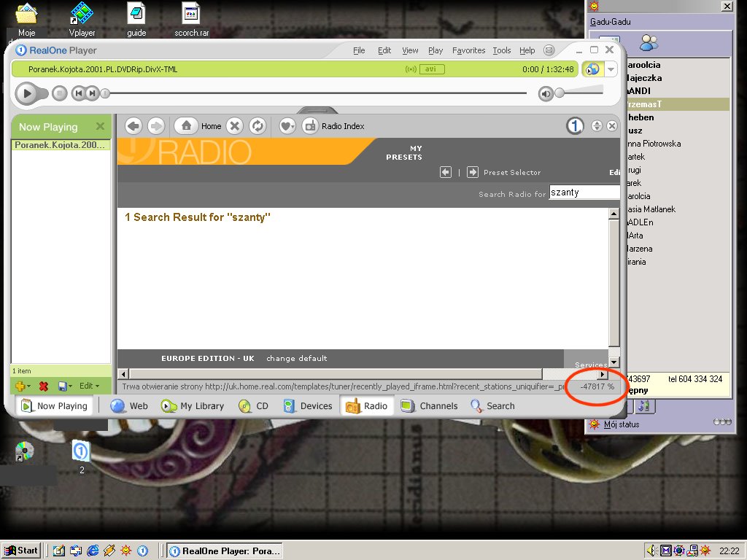This screenshot has width=747, height=560.
Task: Click the taskbar volume tray icon
Action: 651,551
